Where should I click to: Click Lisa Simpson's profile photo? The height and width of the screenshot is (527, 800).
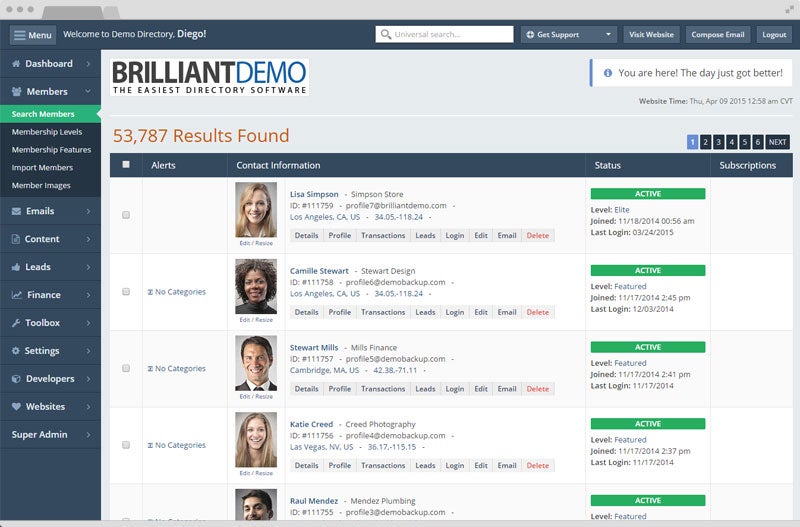tap(256, 210)
